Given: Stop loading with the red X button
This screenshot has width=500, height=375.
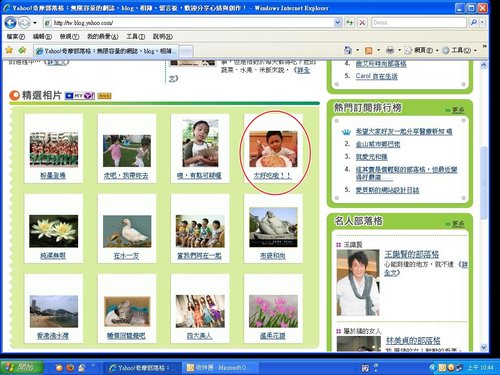Looking at the screenshot, I should (x=362, y=23).
